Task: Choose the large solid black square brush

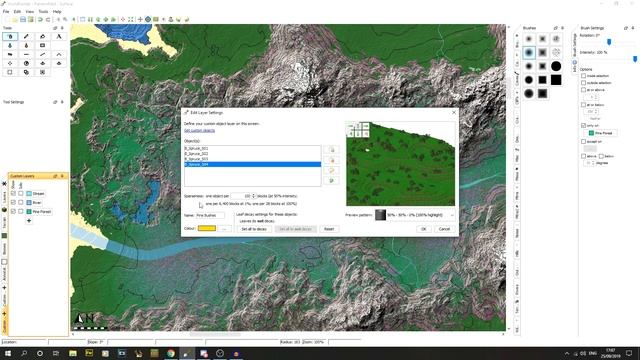Action: 556,80
